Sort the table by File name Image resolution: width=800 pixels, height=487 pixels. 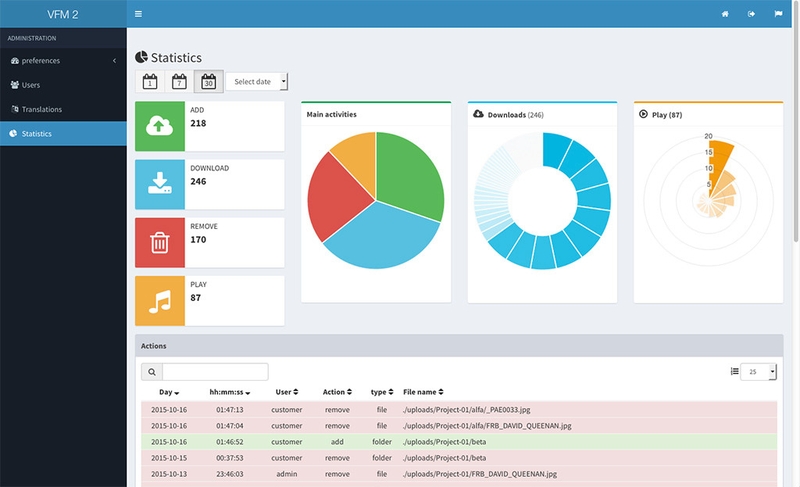click(425, 392)
